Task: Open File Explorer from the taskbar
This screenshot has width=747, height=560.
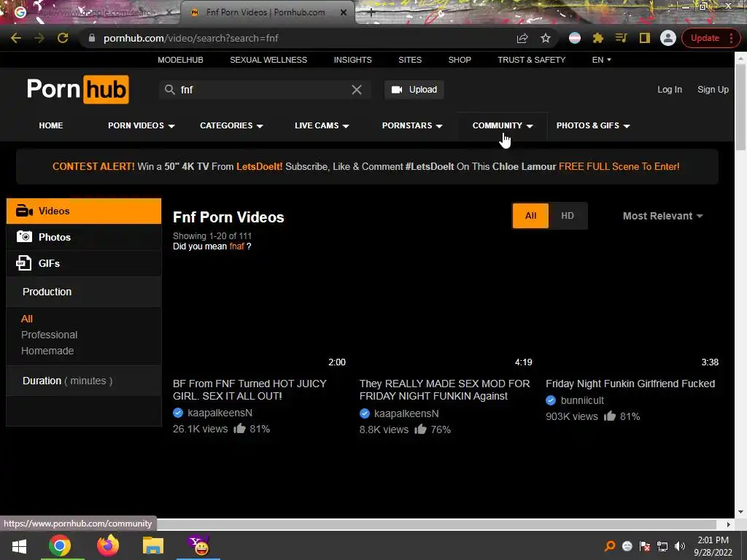Action: (153, 545)
